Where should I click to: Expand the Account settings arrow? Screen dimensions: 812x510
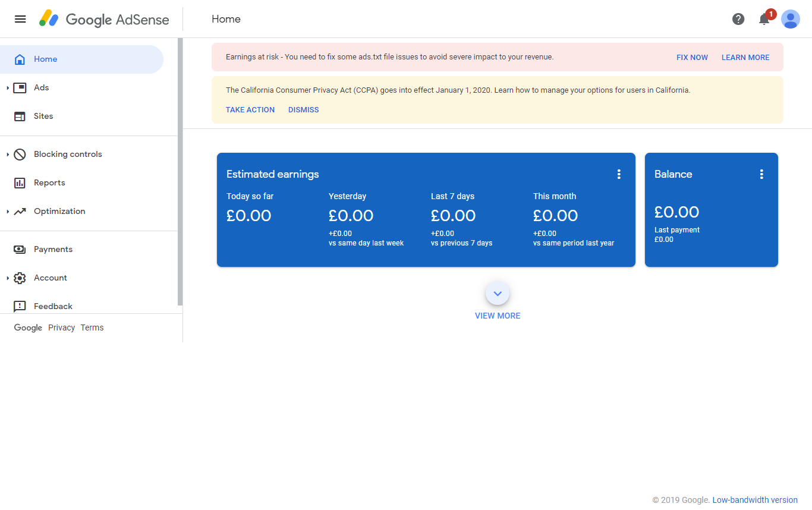pyautogui.click(x=8, y=278)
